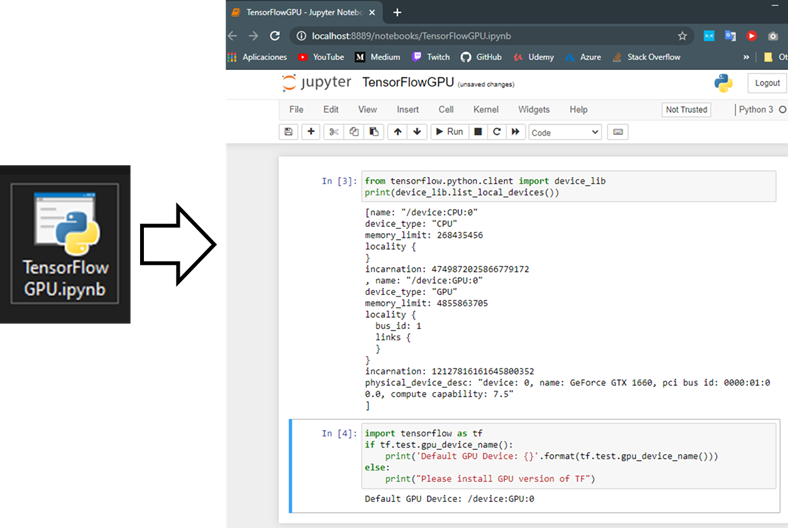This screenshot has width=788, height=528.
Task: Click the Not Trusted button
Action: click(686, 110)
